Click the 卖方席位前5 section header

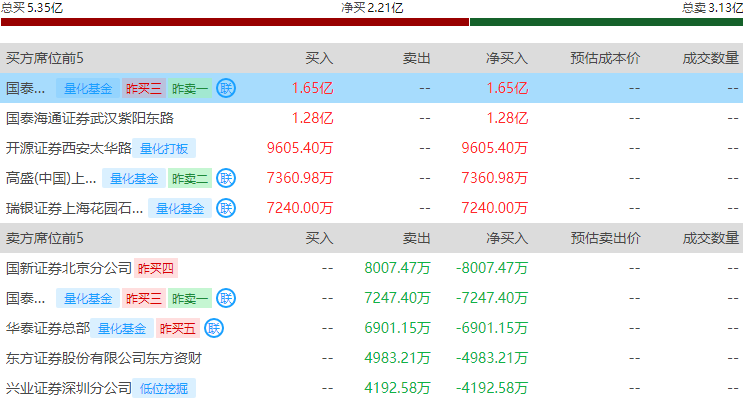coord(45,238)
